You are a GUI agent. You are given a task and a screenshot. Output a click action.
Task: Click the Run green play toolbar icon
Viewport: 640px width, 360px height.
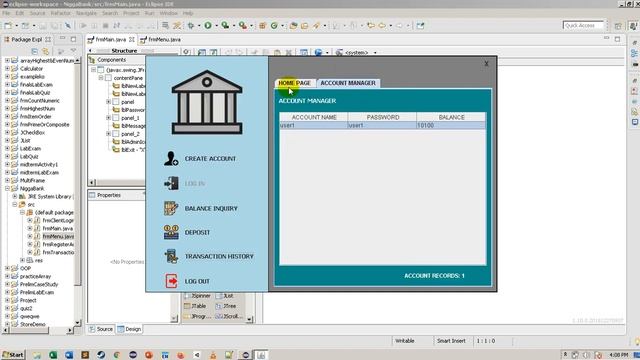pos(208,25)
